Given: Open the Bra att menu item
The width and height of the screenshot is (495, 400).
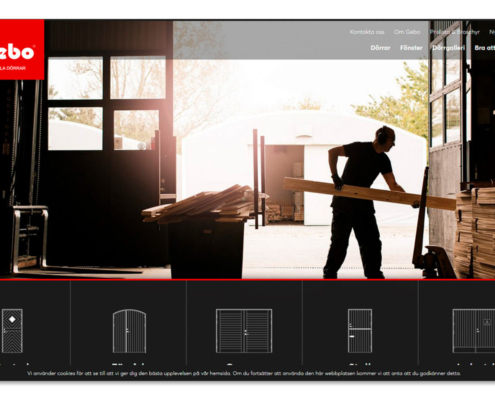Looking at the screenshot, I should (x=485, y=48).
